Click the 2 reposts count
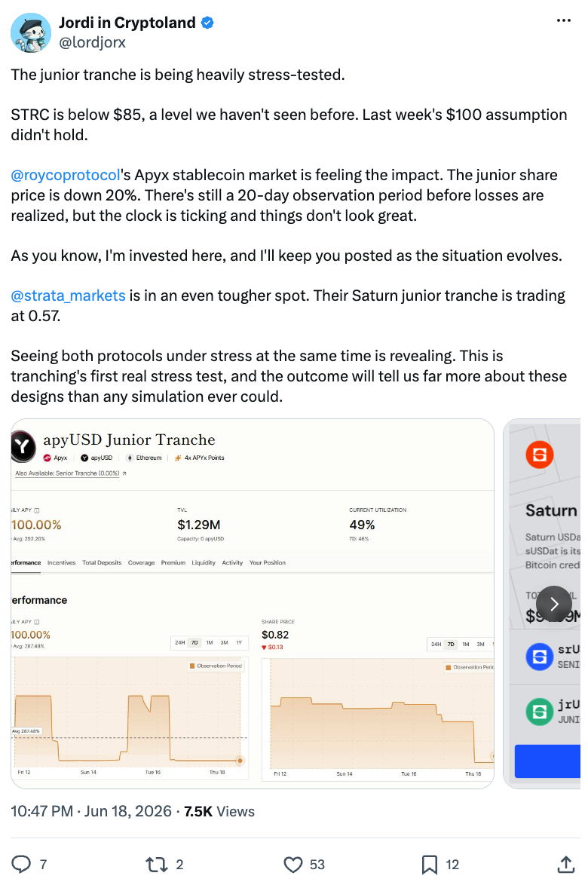This screenshot has width=588, height=882. point(179,865)
